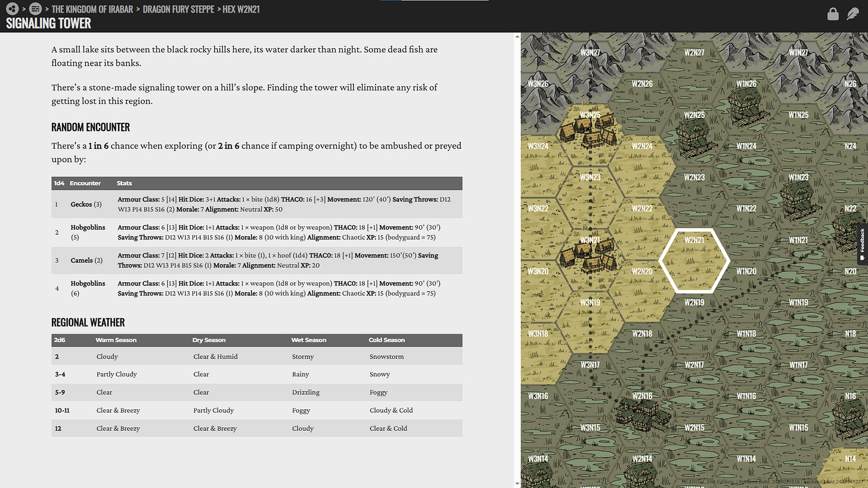Image resolution: width=868 pixels, height=488 pixels.
Task: Toggle the padlock icon in header
Action: [x=833, y=14]
